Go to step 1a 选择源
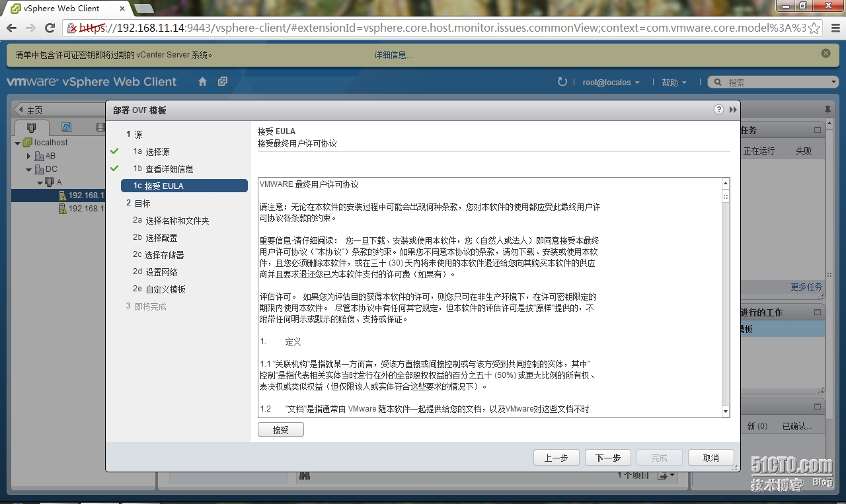The image size is (846, 504). pyautogui.click(x=151, y=152)
